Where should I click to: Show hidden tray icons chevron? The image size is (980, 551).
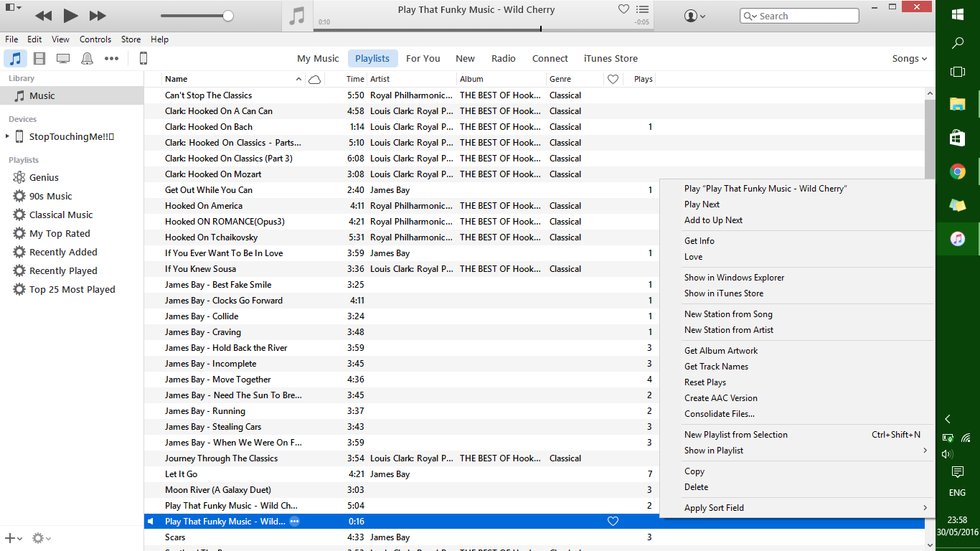[x=948, y=419]
